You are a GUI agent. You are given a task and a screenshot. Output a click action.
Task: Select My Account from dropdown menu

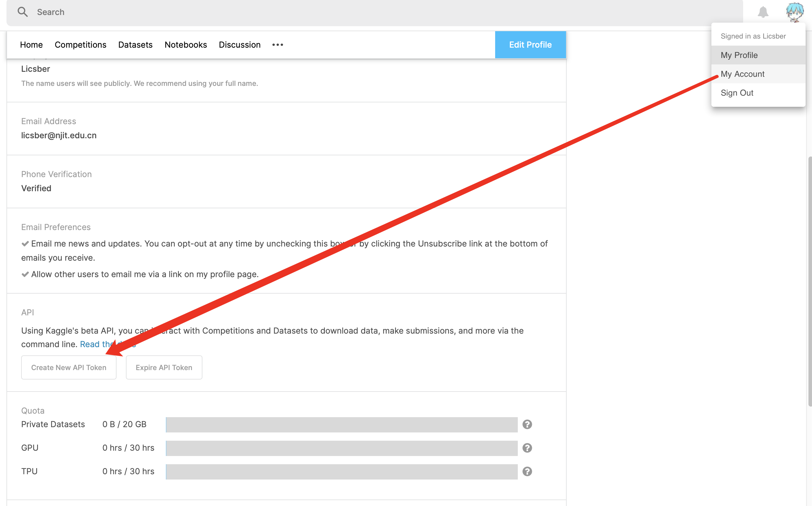click(x=742, y=74)
